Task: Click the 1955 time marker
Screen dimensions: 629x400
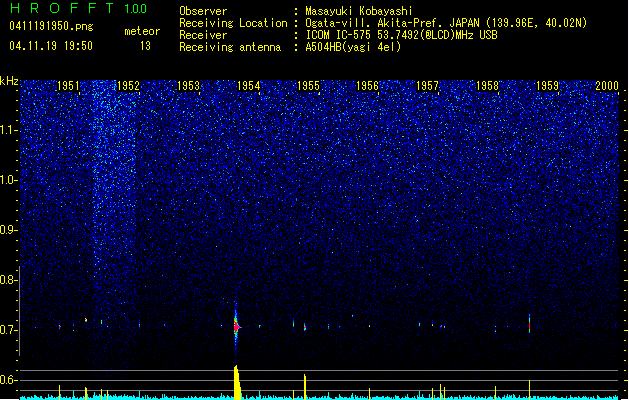Action: click(x=308, y=86)
